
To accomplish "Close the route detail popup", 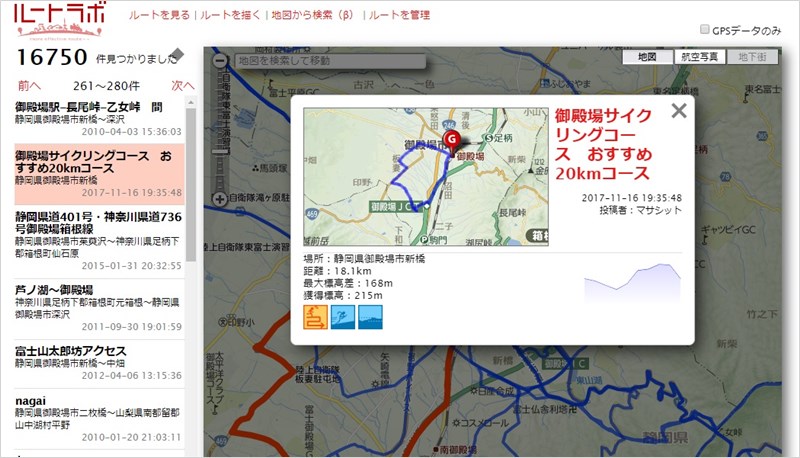I will click(679, 111).
